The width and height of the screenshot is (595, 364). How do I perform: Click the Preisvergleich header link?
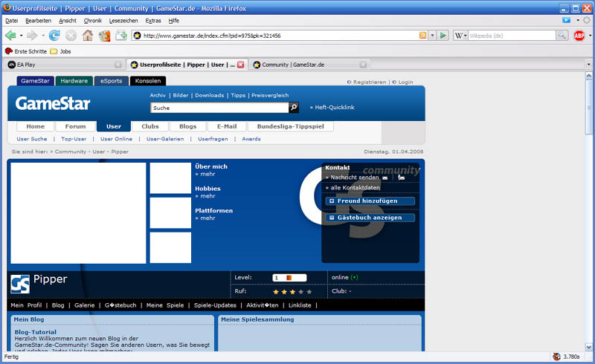coord(270,96)
